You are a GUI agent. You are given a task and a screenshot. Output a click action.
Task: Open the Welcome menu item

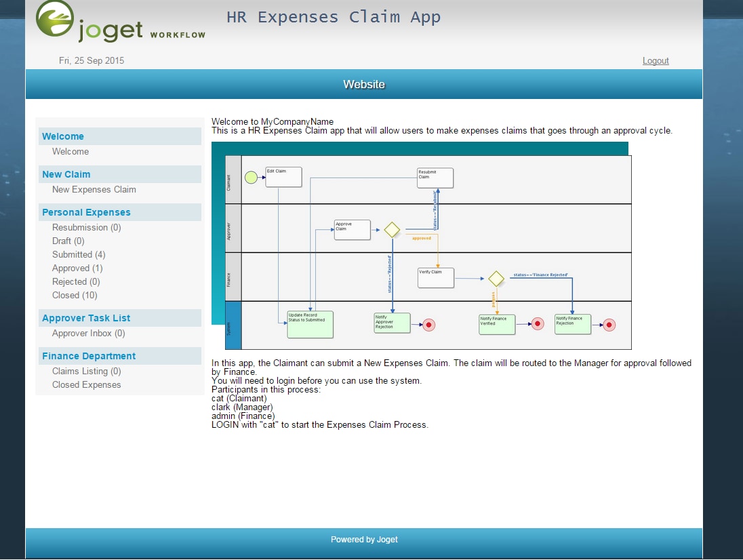(x=71, y=152)
